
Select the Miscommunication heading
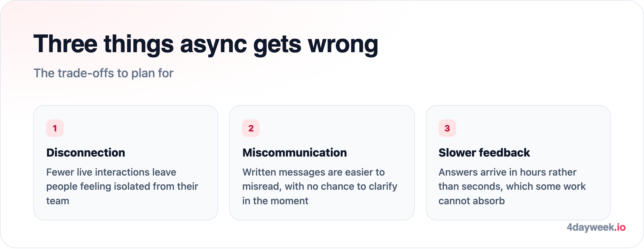pos(295,152)
